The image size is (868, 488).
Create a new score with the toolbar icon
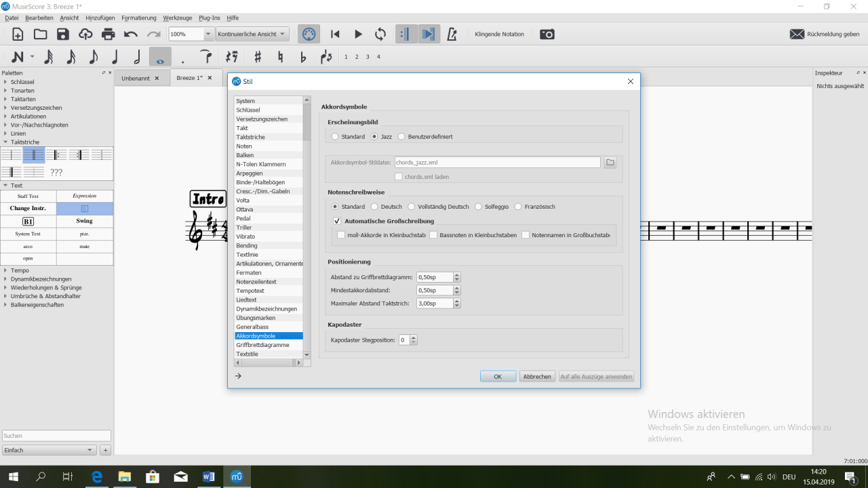[x=18, y=34]
